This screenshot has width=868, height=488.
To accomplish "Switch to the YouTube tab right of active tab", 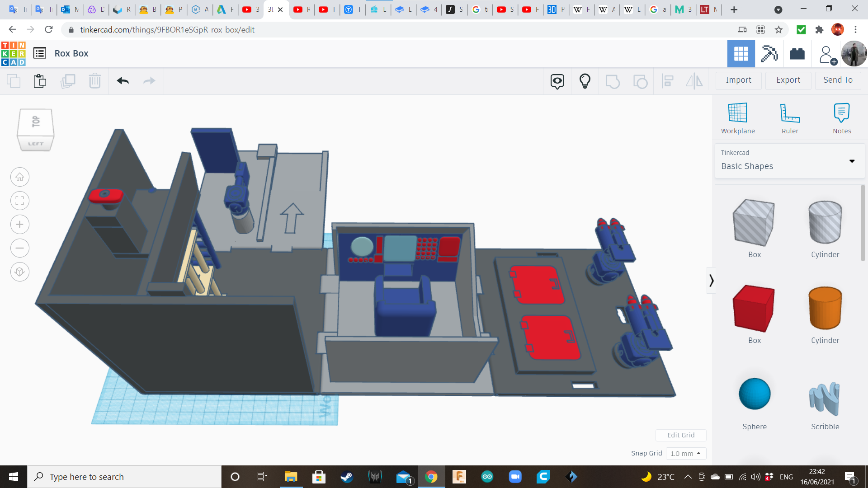I will (x=302, y=9).
